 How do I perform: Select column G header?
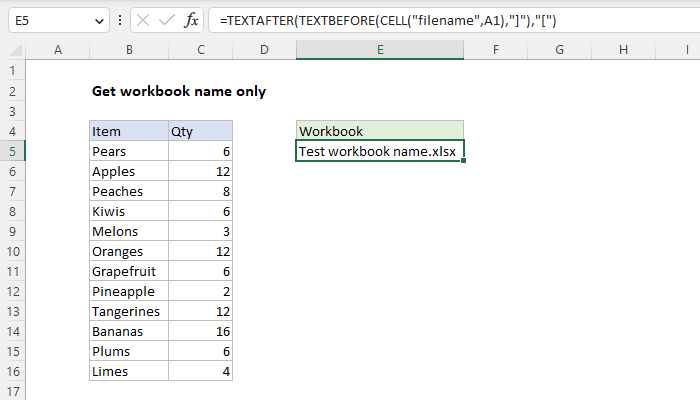pyautogui.click(x=559, y=50)
